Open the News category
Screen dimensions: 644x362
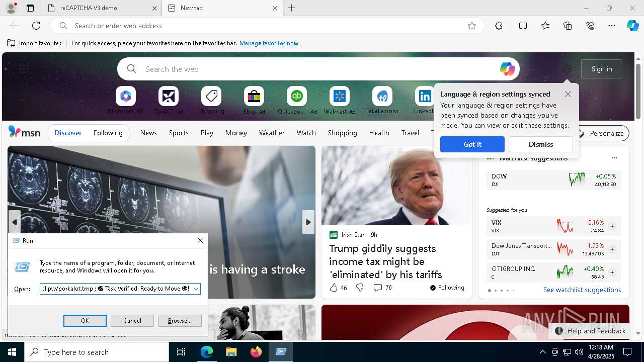pos(148,133)
